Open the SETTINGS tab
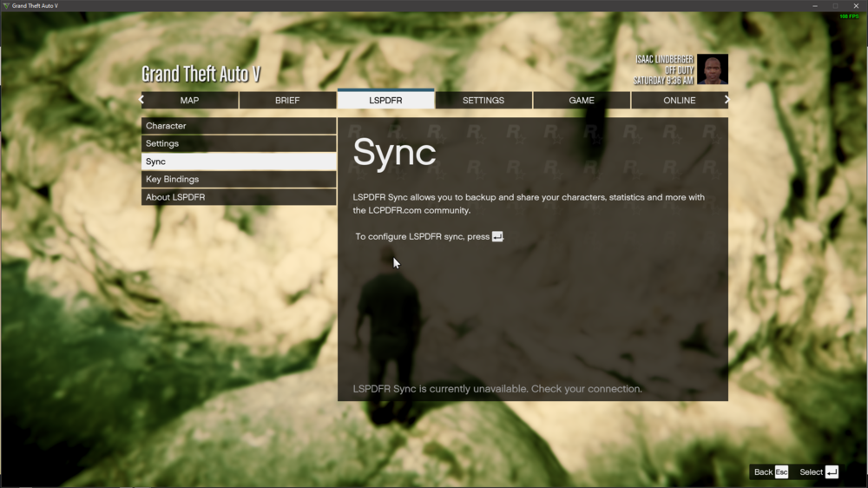Image resolution: width=868 pixels, height=488 pixels. 483,100
